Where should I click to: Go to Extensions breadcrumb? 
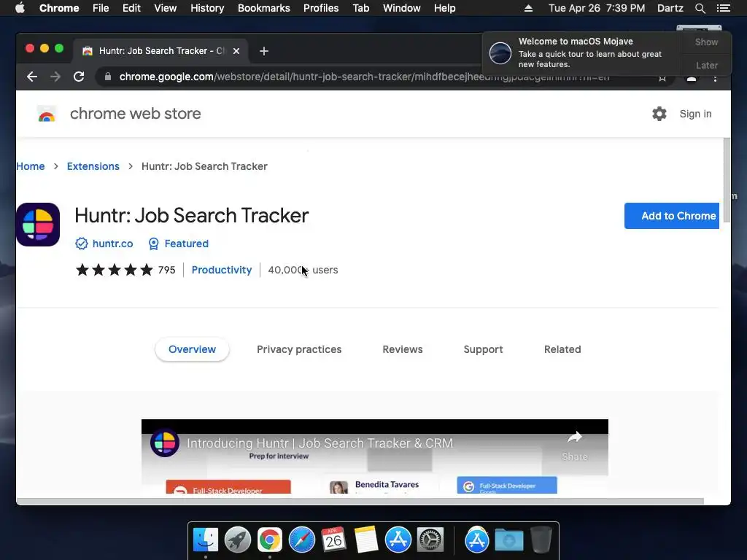[x=93, y=166]
